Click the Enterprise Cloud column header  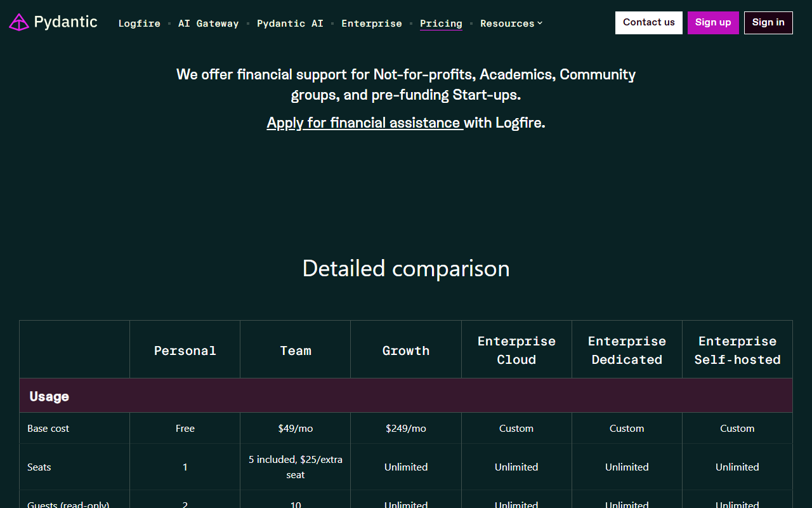point(516,351)
